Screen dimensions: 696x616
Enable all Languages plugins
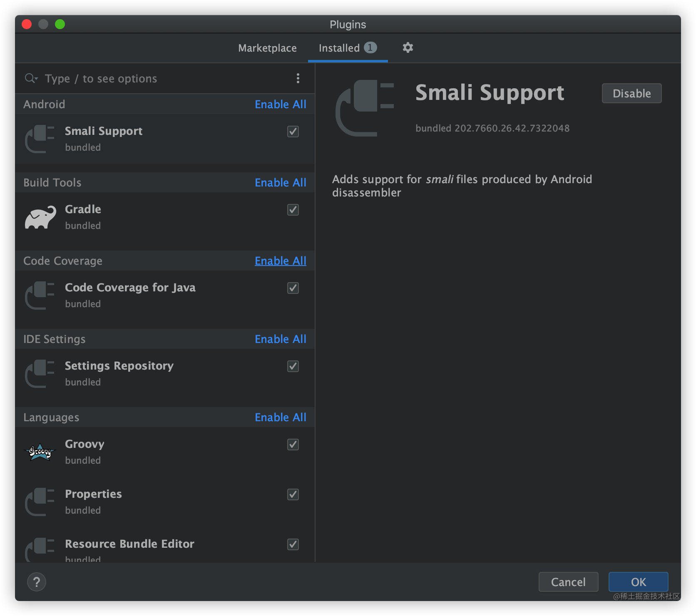[280, 417]
